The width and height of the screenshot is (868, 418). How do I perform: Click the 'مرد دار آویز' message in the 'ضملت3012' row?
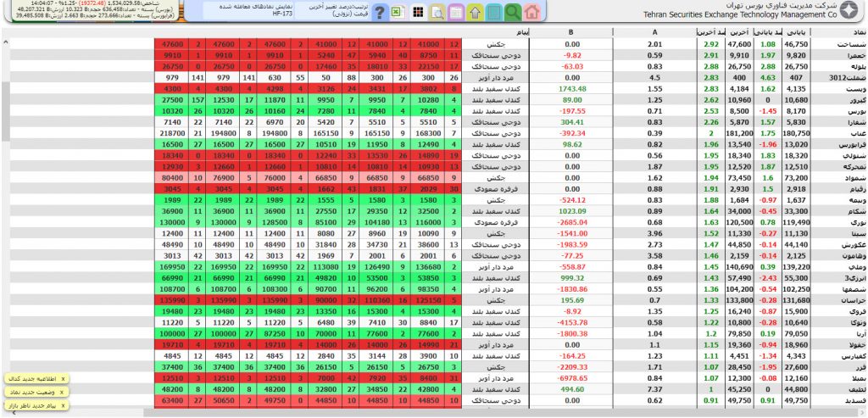[495, 77]
